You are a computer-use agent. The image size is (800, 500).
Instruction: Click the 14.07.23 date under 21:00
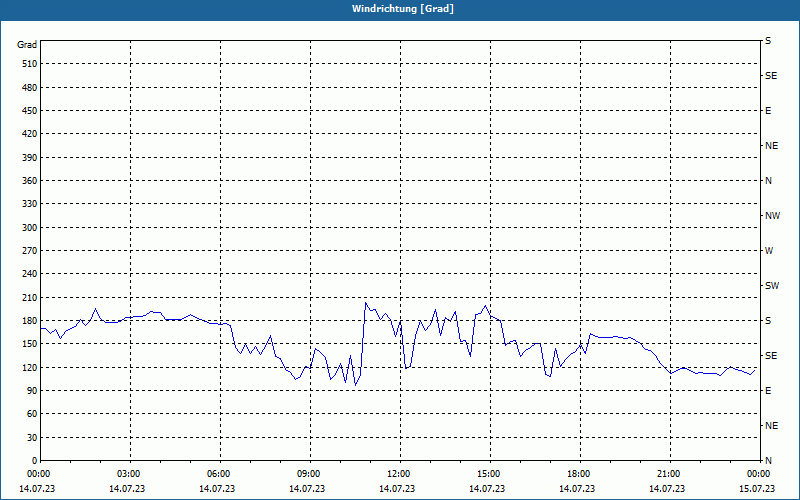(667, 489)
